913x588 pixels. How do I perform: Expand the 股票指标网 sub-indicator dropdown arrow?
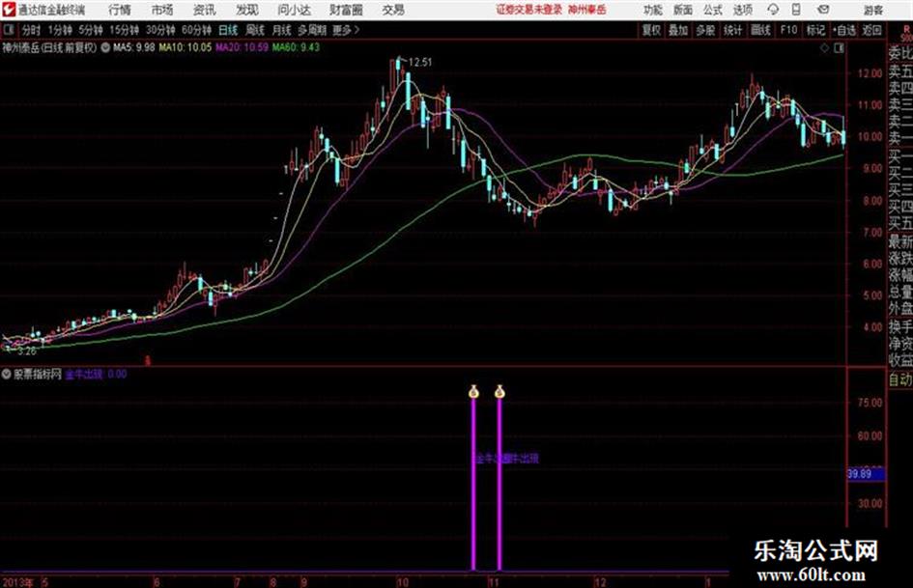(6, 375)
